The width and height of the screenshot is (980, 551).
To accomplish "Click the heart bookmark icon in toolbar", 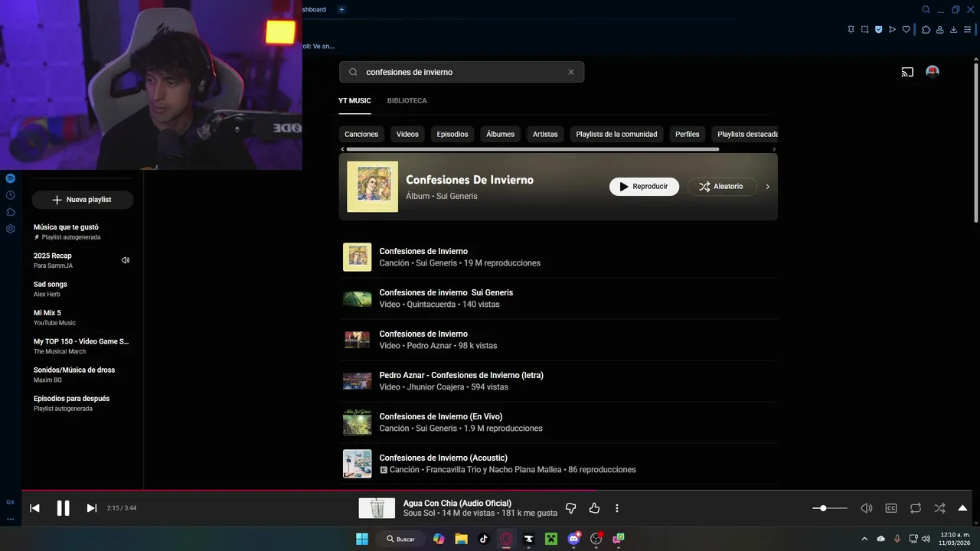I will (906, 30).
